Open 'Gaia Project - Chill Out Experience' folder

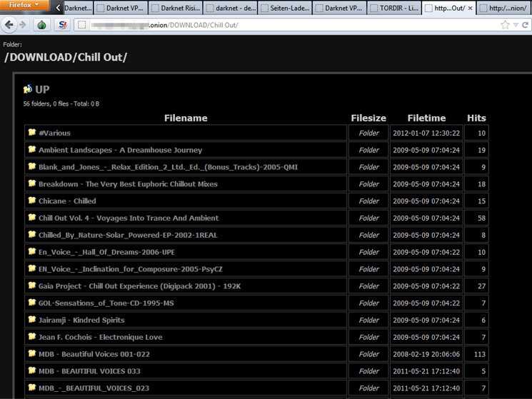click(139, 286)
